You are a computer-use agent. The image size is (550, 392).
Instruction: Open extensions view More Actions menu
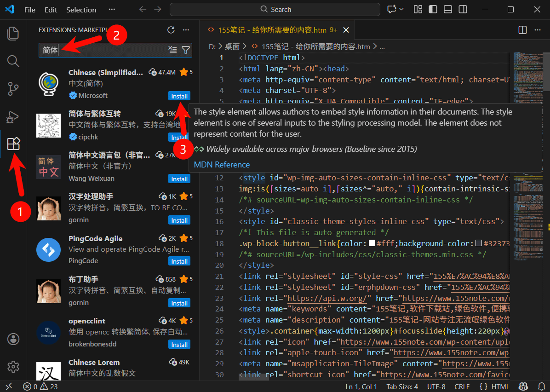point(186,30)
